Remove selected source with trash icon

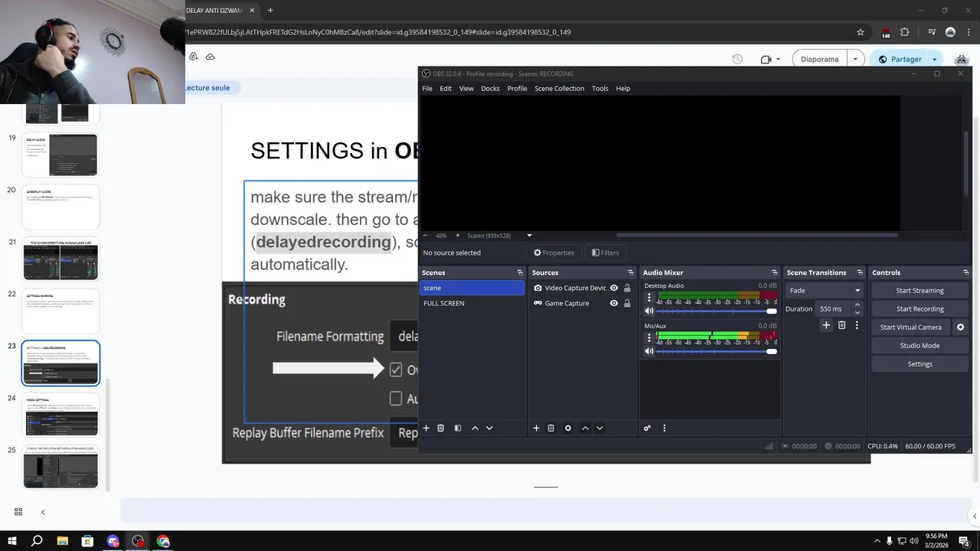(550, 429)
